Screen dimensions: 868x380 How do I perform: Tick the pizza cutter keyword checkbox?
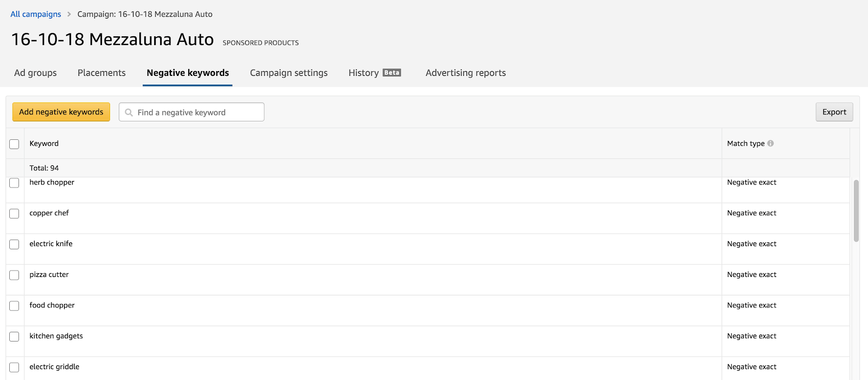pyautogui.click(x=14, y=275)
